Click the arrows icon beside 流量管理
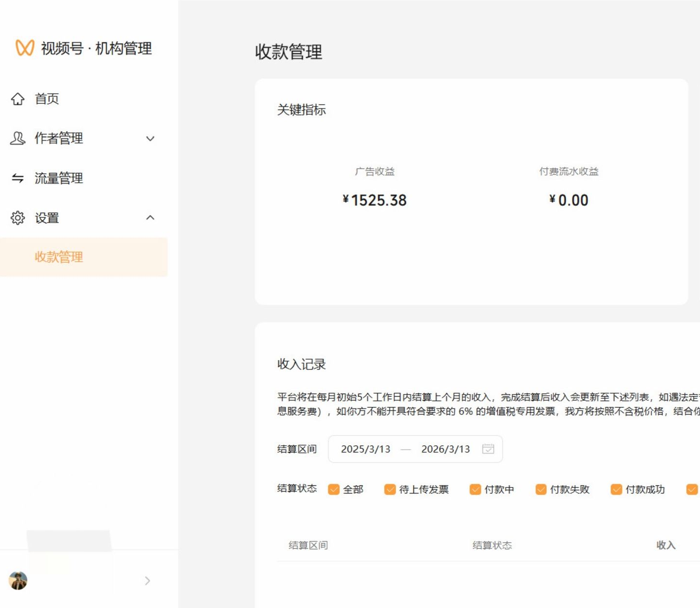The image size is (700, 608). tap(18, 178)
